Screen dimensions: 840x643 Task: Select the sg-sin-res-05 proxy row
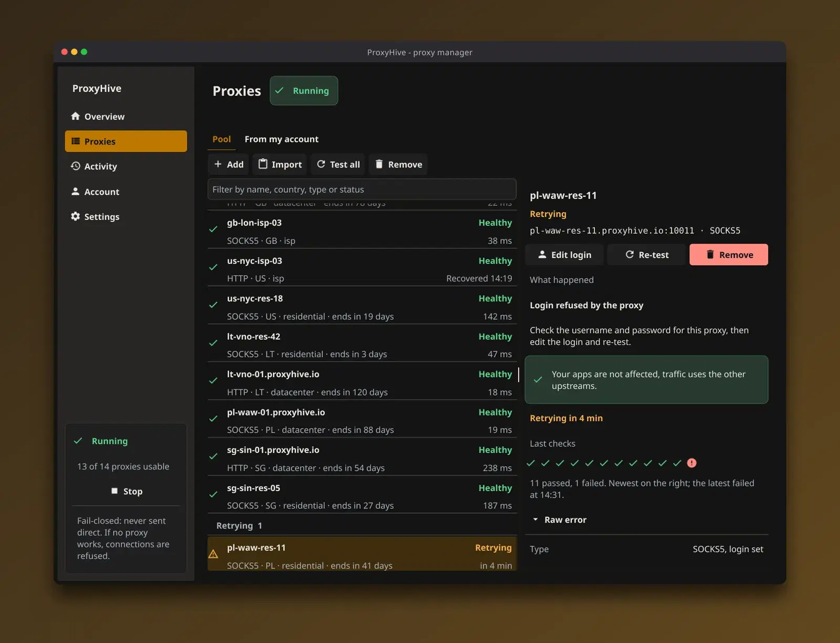click(x=362, y=495)
